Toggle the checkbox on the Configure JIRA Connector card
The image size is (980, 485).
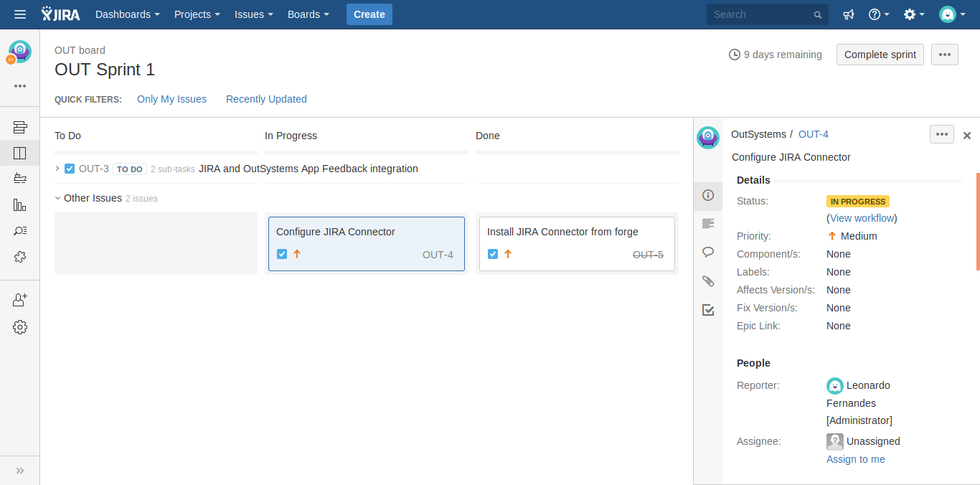[282, 254]
